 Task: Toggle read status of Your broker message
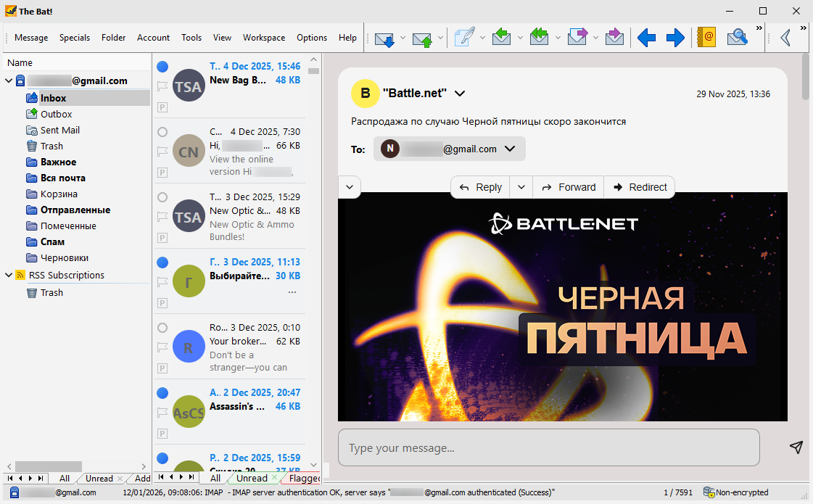(x=162, y=328)
